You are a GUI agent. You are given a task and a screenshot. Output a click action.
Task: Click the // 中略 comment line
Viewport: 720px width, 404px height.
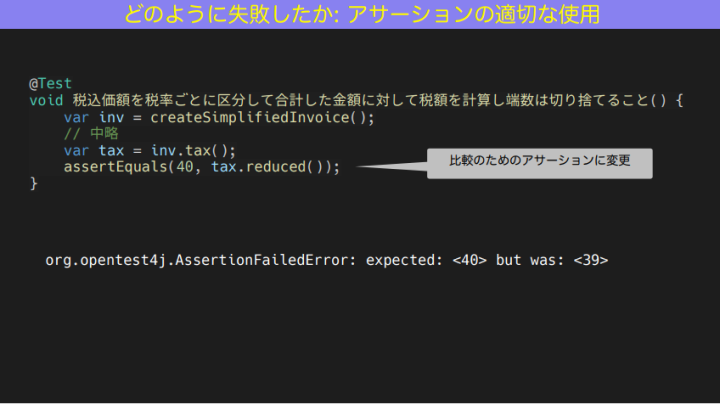tap(91, 134)
